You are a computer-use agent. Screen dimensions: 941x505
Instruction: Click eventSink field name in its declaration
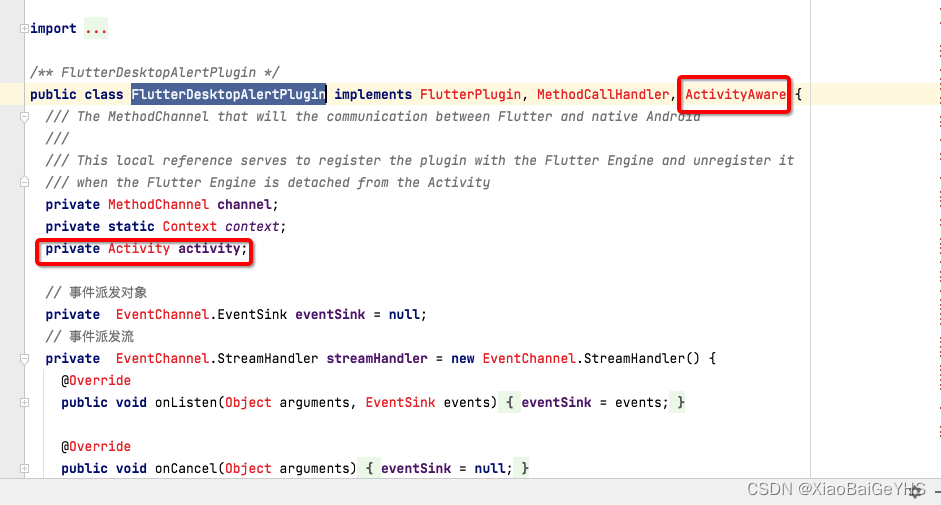(330, 315)
